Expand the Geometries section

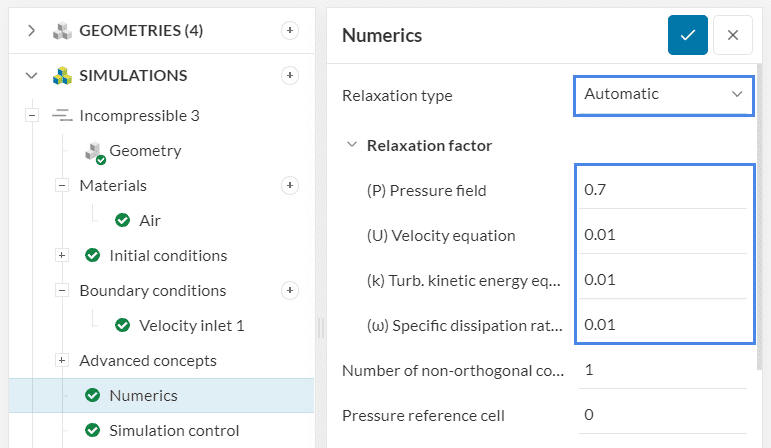[31, 31]
